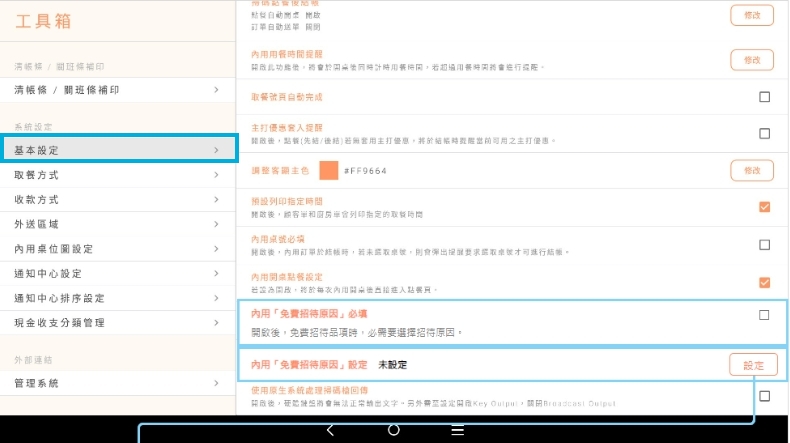
Task: Select 通知中心設定 menu item
Action: tap(119, 273)
